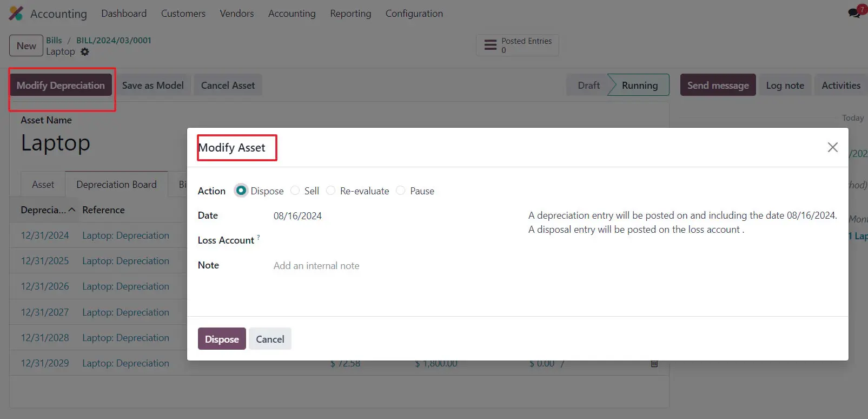Viewport: 868px width, 419px height.
Task: Click the gear icon next to Laptop
Action: [85, 52]
